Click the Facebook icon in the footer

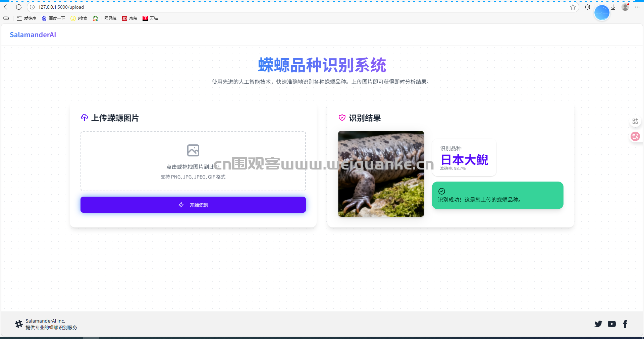[x=625, y=324]
